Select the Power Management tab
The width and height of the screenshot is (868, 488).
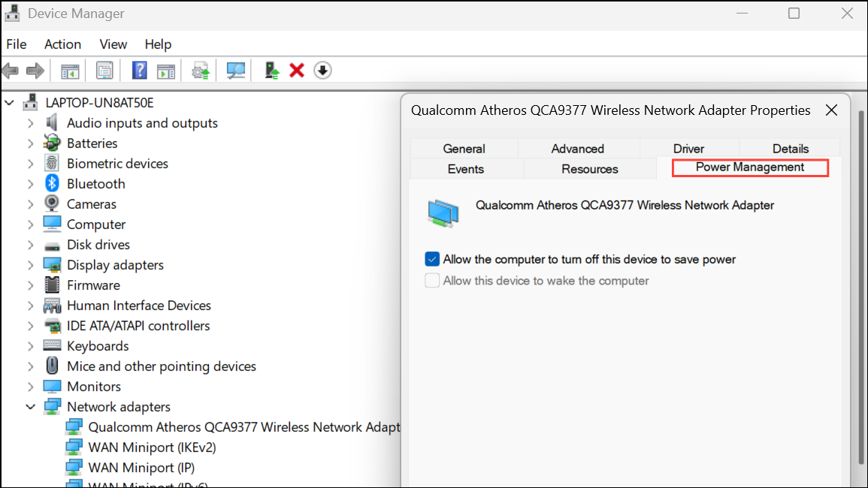750,167
